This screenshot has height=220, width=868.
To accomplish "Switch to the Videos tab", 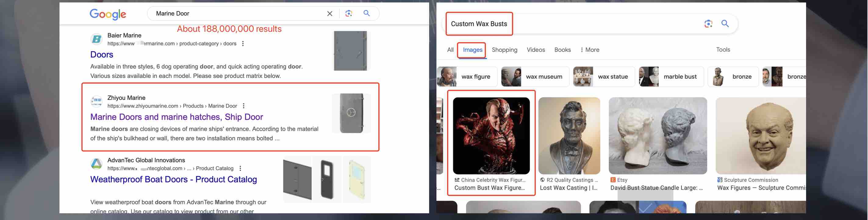I will (x=536, y=50).
